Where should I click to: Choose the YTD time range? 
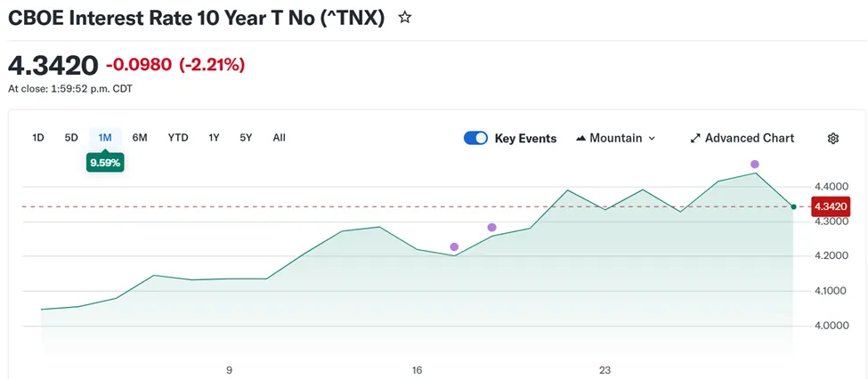[178, 137]
